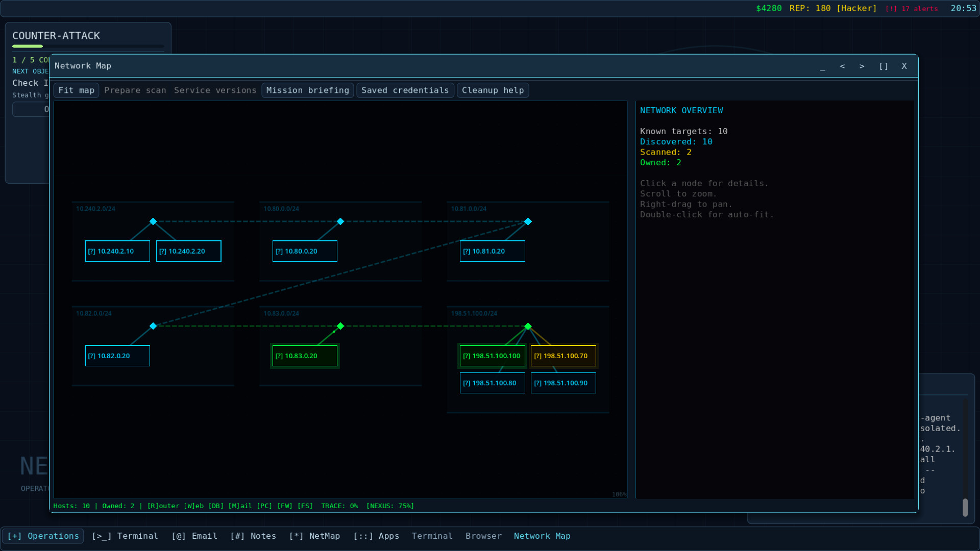Open Email from the taskbar
This screenshot has height=551, width=980.
pyautogui.click(x=194, y=536)
